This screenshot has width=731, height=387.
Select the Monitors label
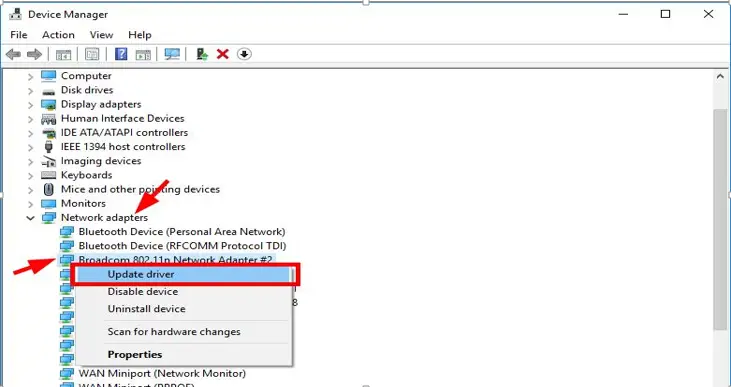point(83,204)
